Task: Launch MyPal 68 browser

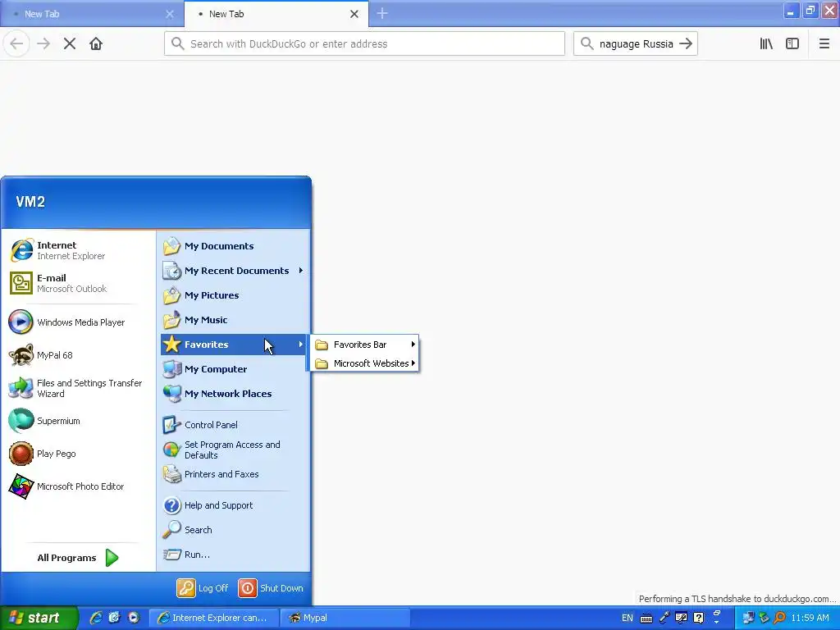Action: (80, 354)
